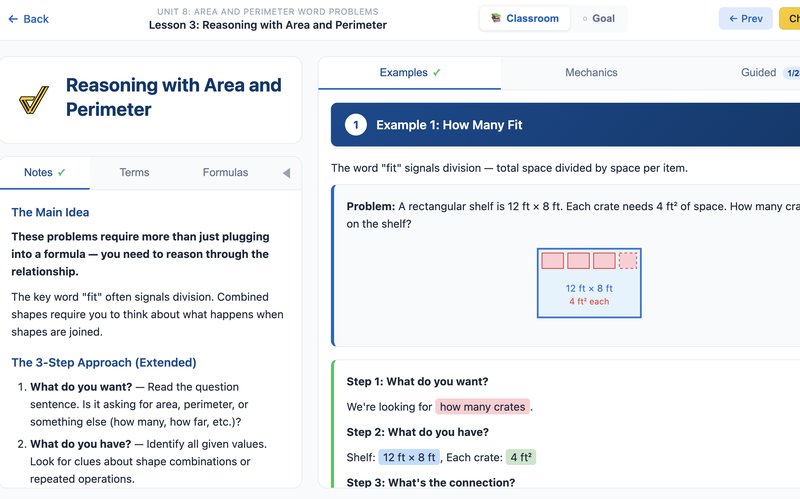
Task: Click the green check beside Examples
Action: pos(437,72)
